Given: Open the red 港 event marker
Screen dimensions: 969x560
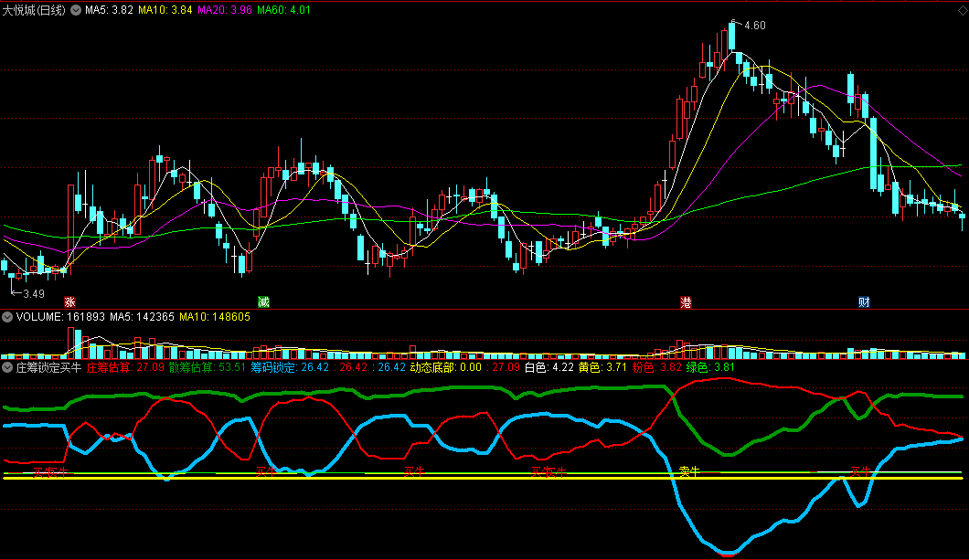Looking at the screenshot, I should (x=686, y=301).
